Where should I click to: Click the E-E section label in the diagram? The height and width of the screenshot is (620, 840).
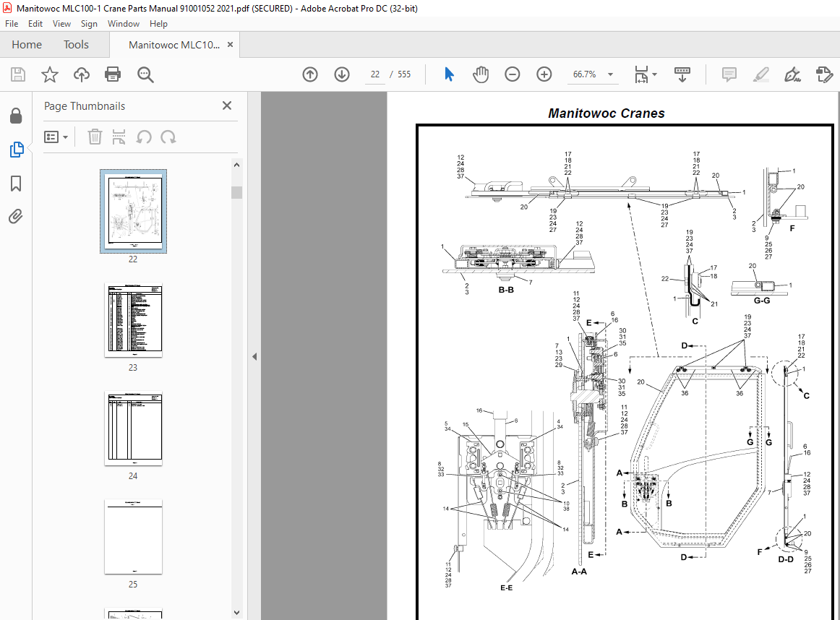pyautogui.click(x=506, y=587)
